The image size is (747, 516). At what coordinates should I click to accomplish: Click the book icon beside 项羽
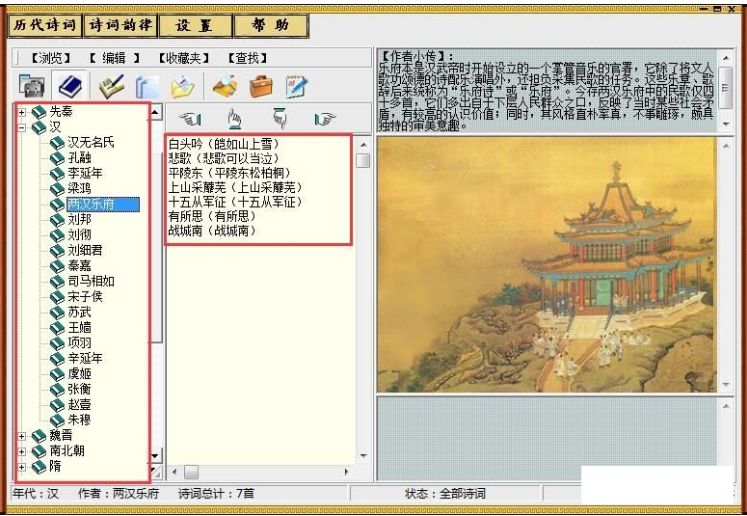[x=57, y=343]
